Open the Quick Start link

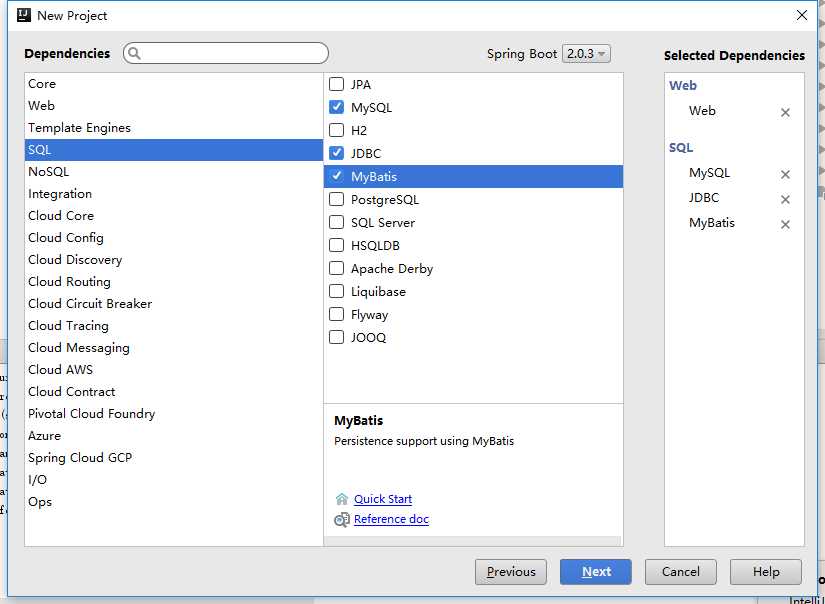[x=383, y=499]
